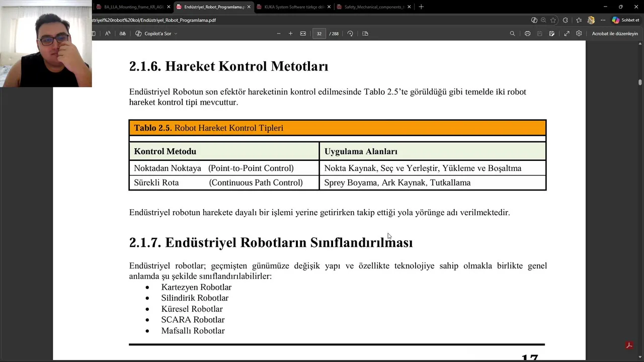Image resolution: width=644 pixels, height=362 pixels.
Task: Close the BA_LLA_Mounting_frame tab
Action: pyautogui.click(x=169, y=7)
